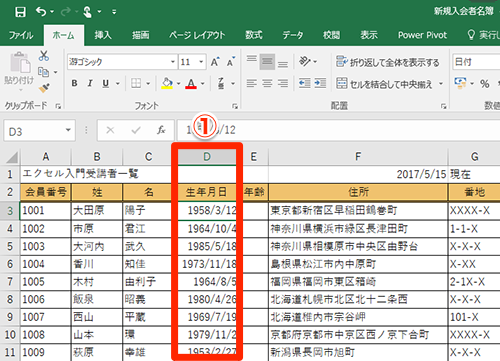Image resolution: width=500 pixels, height=361 pixels.
Task: Click the Name Box showing D3
Action: pyautogui.click(x=39, y=131)
